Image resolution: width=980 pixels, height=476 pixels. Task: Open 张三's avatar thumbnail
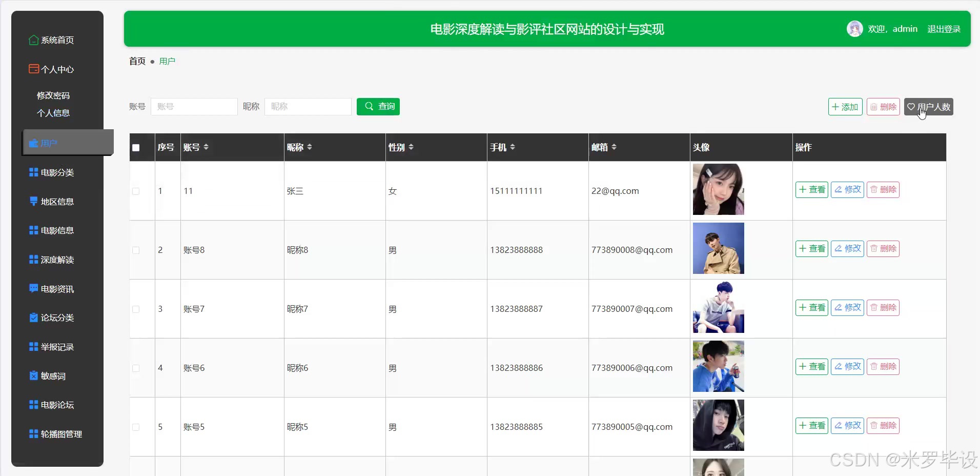click(x=718, y=189)
